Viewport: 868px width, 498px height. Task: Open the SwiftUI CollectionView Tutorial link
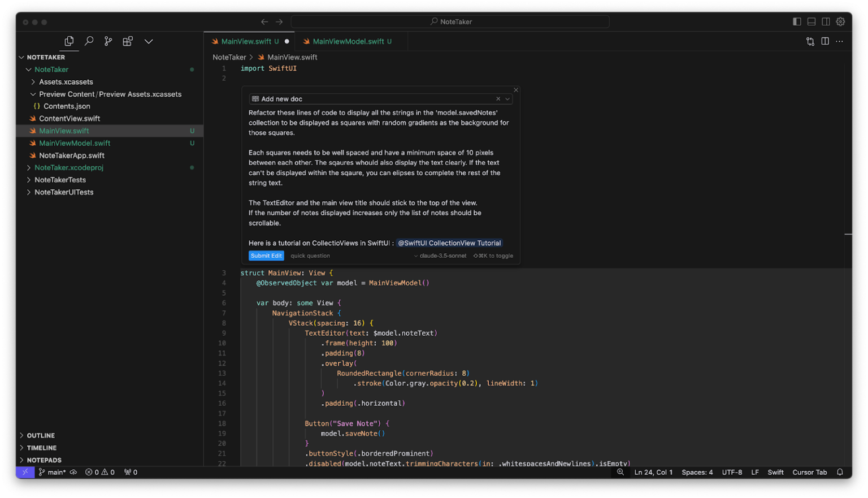pos(449,243)
